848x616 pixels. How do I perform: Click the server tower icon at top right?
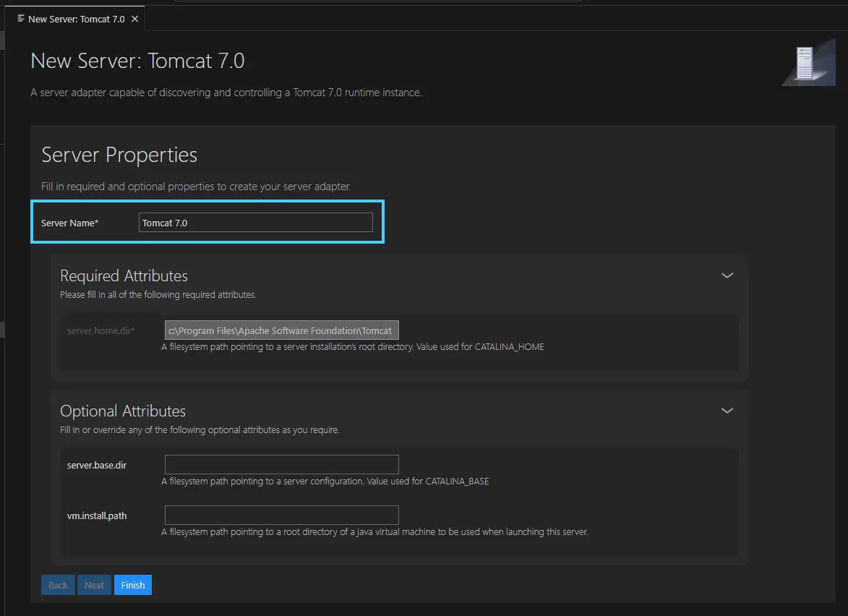coord(808,62)
